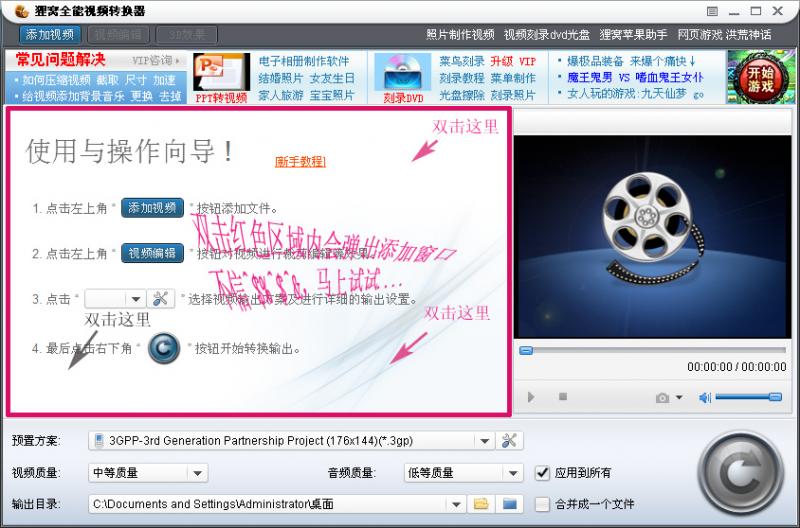Viewport: 800px width, 528px height.
Task: Click the 如何压缩视频 help link
Action: 57,80
